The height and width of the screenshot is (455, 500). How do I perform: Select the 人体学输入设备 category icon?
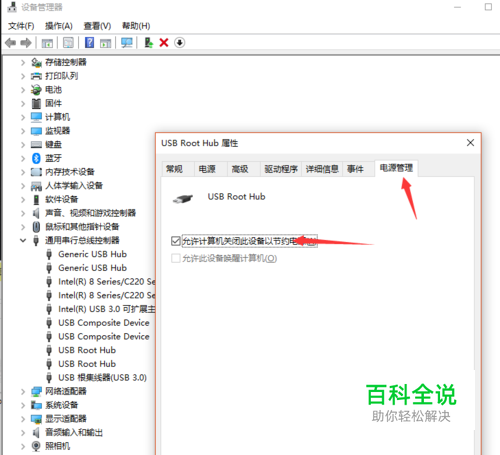coord(36,186)
